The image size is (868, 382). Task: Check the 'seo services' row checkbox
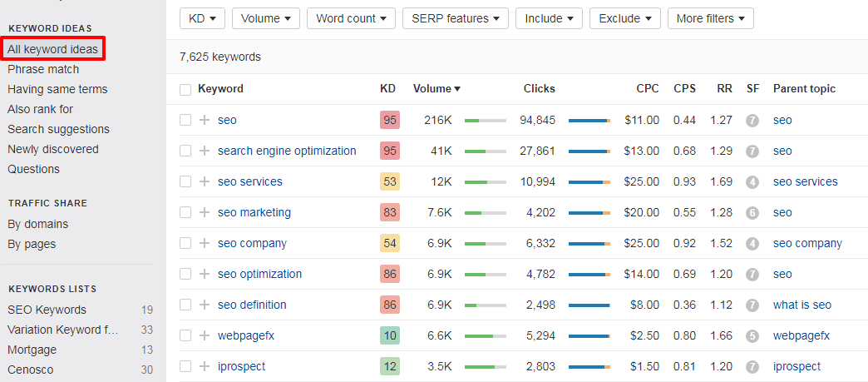point(185,181)
